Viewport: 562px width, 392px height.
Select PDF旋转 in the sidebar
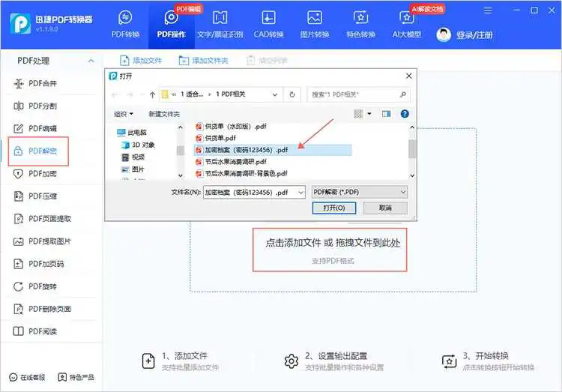[35, 286]
